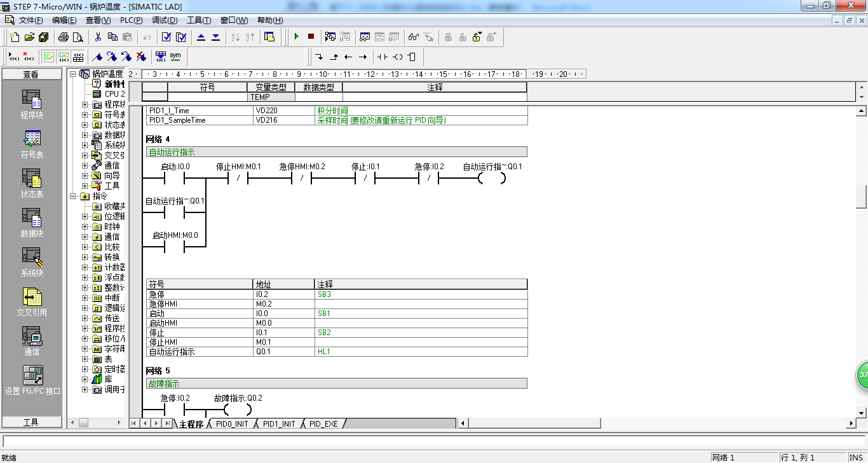Expand the 定时器 instruction folder
868x463 pixels.
(x=85, y=369)
